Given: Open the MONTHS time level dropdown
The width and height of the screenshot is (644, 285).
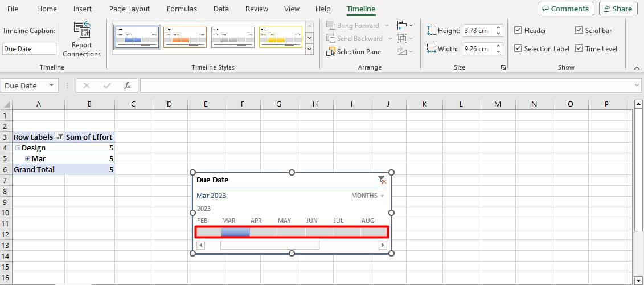Looking at the screenshot, I should click(x=368, y=196).
